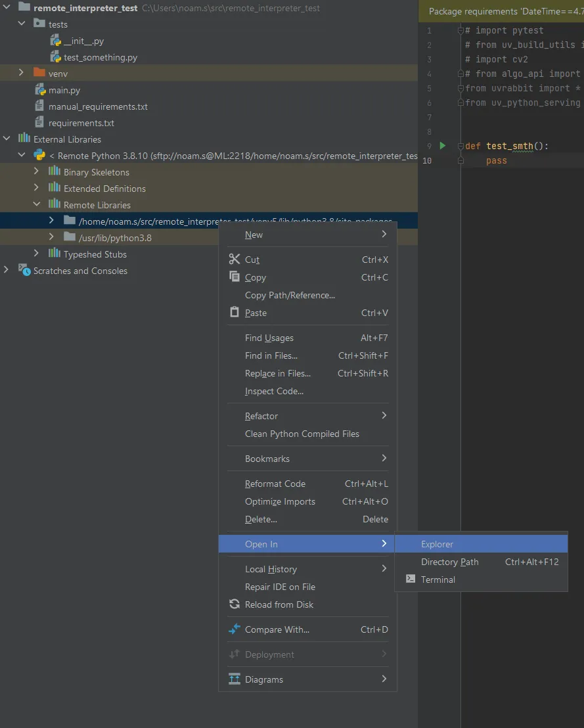The height and width of the screenshot is (728, 584).
Task: Click the remote_interpreter_test project folder icon
Action: click(24, 7)
